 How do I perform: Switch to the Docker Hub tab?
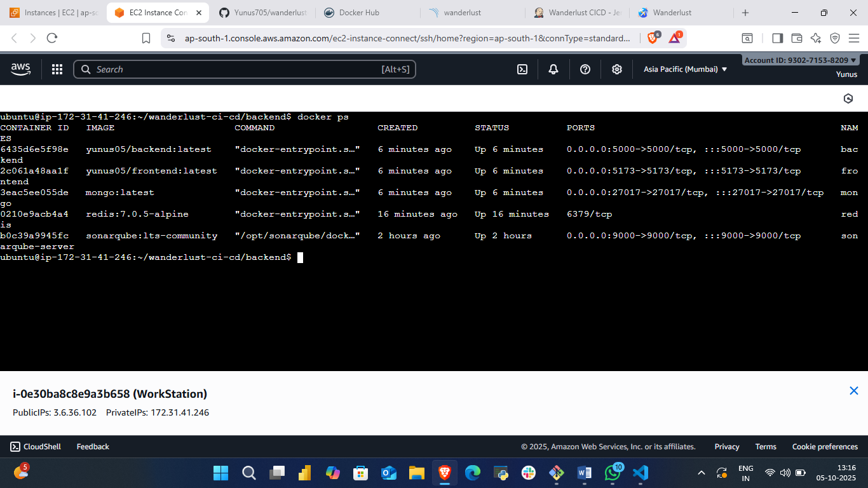[x=359, y=13]
